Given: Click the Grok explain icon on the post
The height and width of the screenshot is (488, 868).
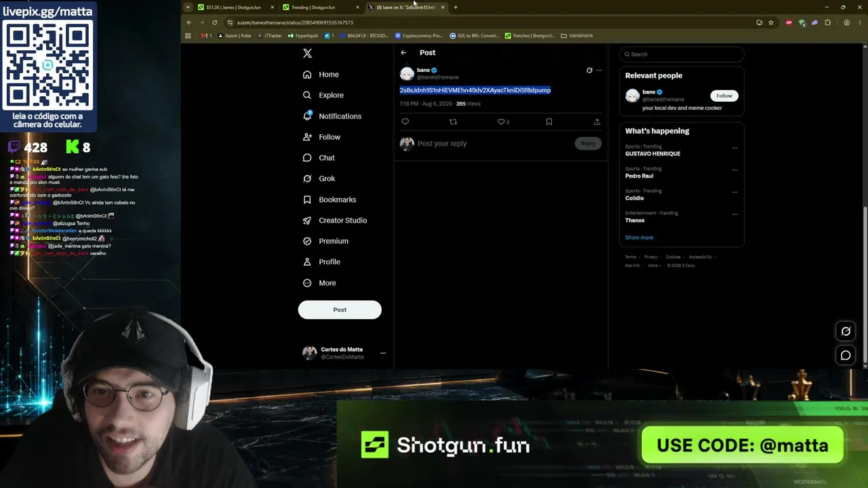Looking at the screenshot, I should (x=589, y=70).
